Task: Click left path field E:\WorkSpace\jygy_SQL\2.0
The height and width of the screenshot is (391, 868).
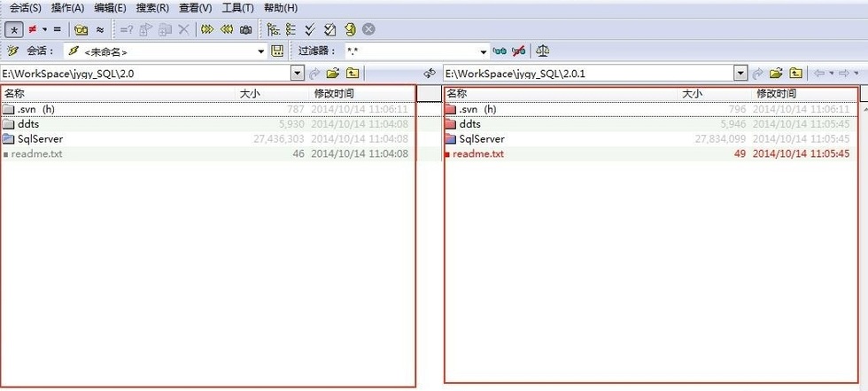Action: [x=145, y=73]
